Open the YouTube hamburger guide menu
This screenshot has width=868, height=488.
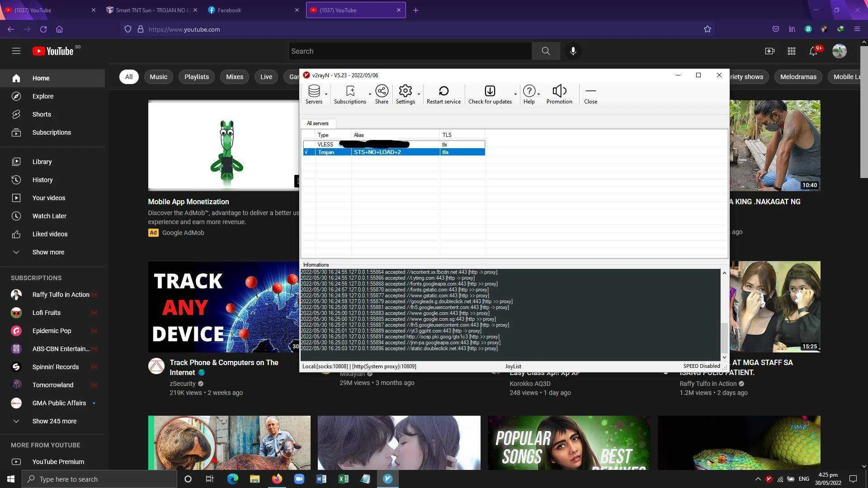[16, 51]
